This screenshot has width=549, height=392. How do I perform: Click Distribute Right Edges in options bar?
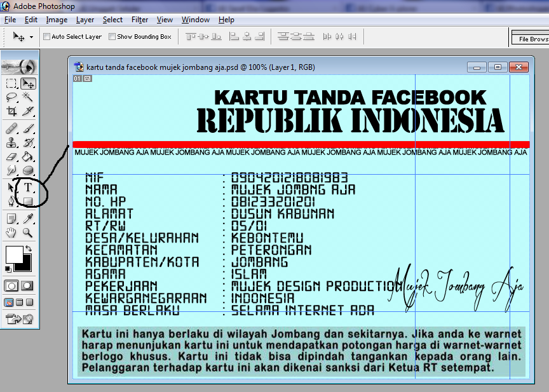pyautogui.click(x=352, y=36)
